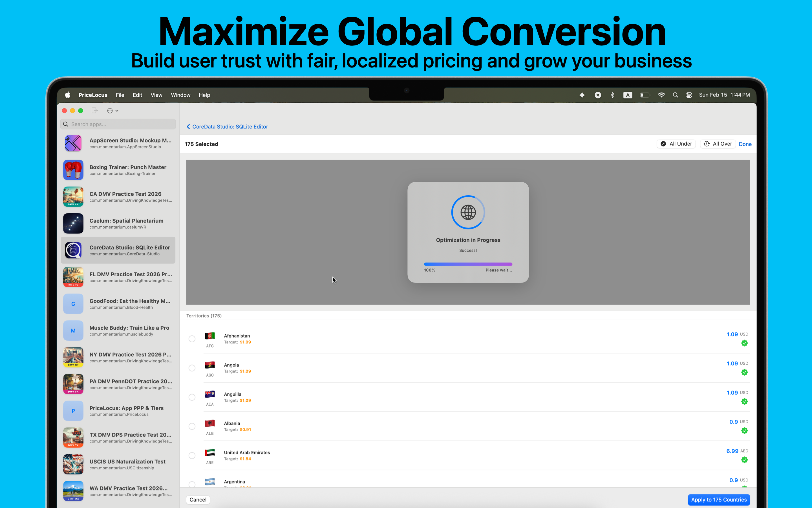The height and width of the screenshot is (508, 812).
Task: Click the United Arab Emirates 6.99 AED price
Action: click(737, 451)
